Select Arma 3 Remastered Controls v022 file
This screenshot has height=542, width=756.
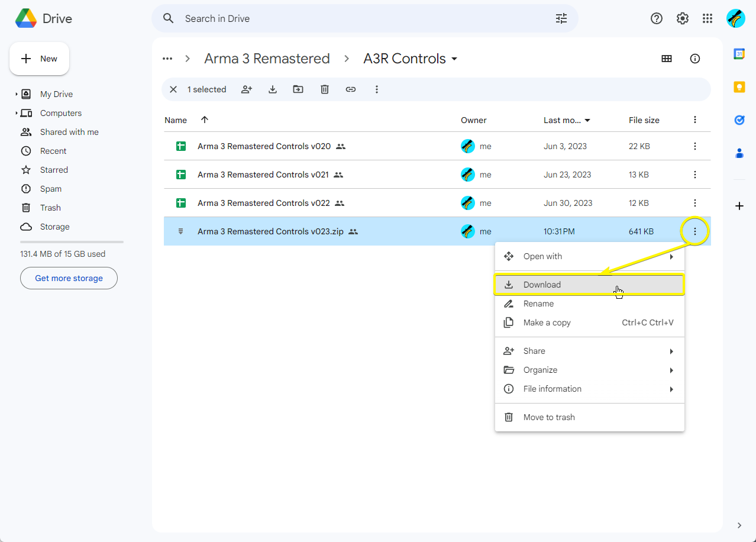point(437,203)
